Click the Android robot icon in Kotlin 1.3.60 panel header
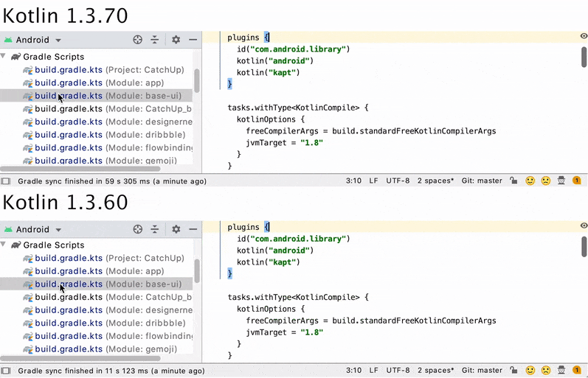588x378 pixels. pyautogui.click(x=8, y=229)
